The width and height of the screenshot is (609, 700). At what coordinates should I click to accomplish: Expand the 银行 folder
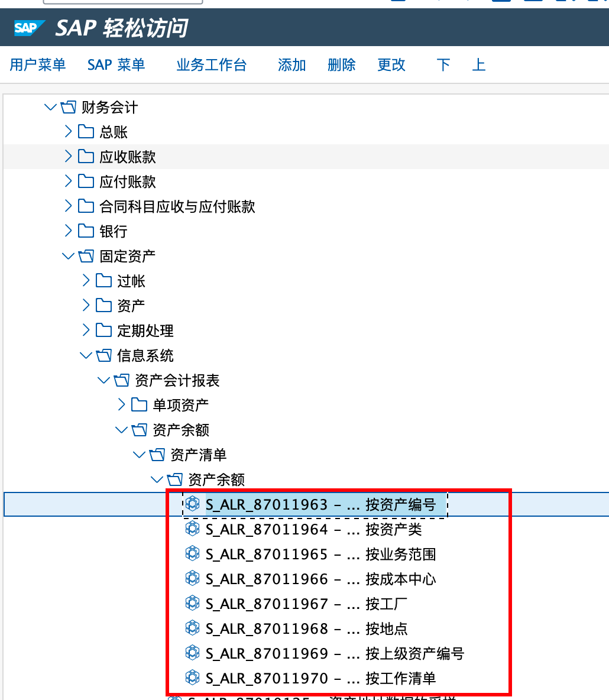69,231
